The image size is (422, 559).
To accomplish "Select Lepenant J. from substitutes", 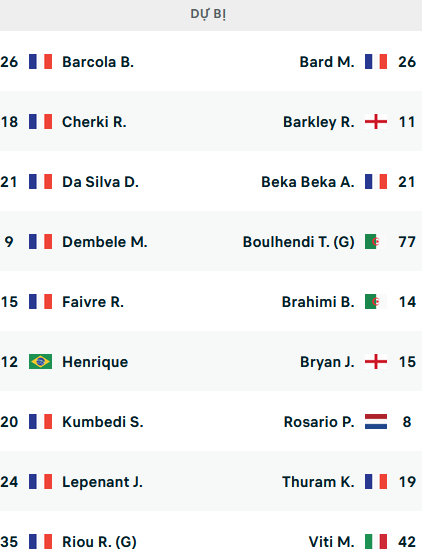I will click(x=102, y=482).
